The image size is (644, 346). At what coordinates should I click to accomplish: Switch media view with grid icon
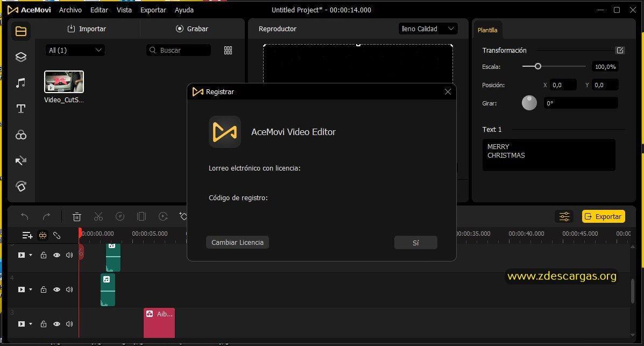pos(228,50)
